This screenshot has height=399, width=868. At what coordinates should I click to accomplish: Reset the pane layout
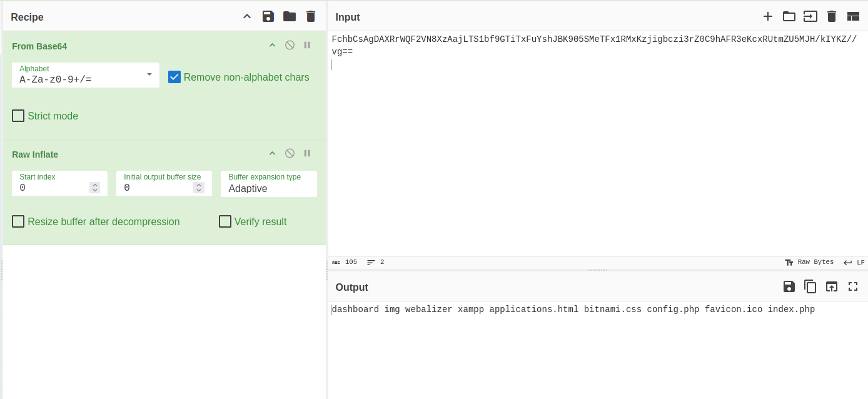click(853, 16)
